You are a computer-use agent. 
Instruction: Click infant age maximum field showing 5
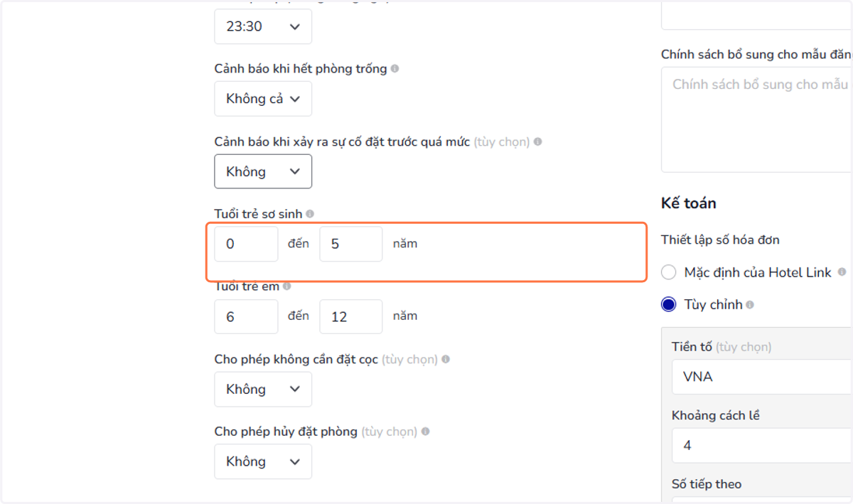click(351, 244)
